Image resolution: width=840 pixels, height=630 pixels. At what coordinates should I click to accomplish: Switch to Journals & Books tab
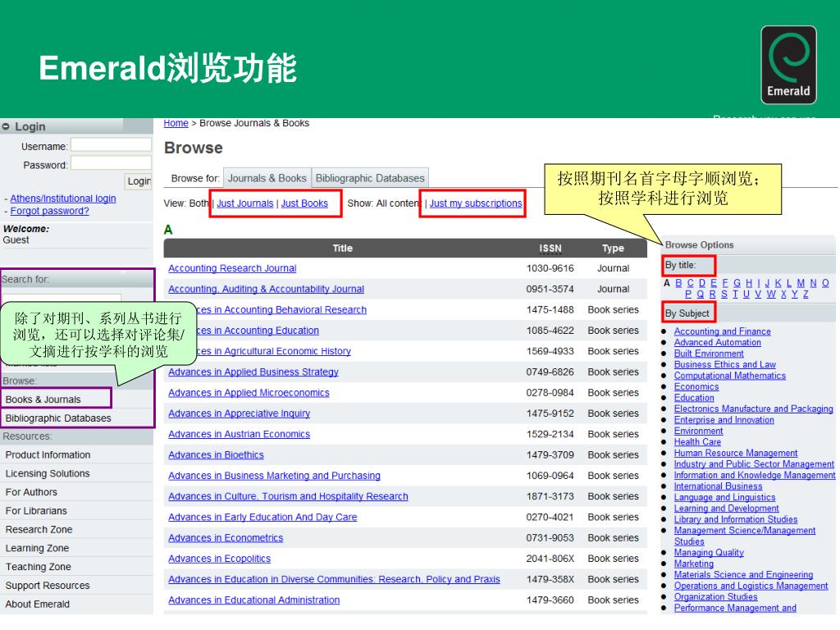click(267, 178)
